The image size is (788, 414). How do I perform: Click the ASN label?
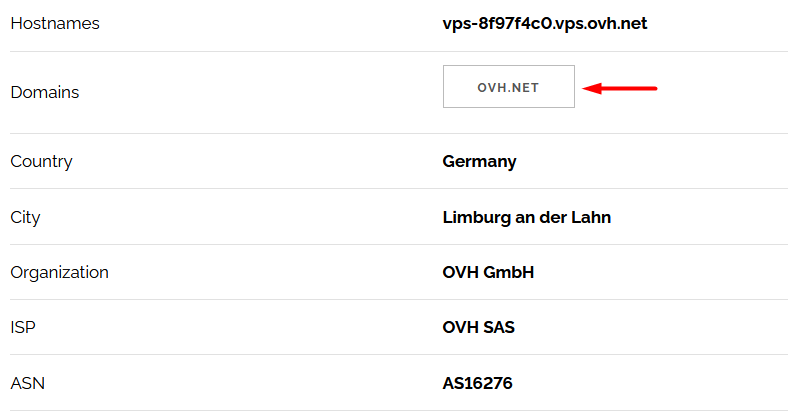tap(28, 383)
